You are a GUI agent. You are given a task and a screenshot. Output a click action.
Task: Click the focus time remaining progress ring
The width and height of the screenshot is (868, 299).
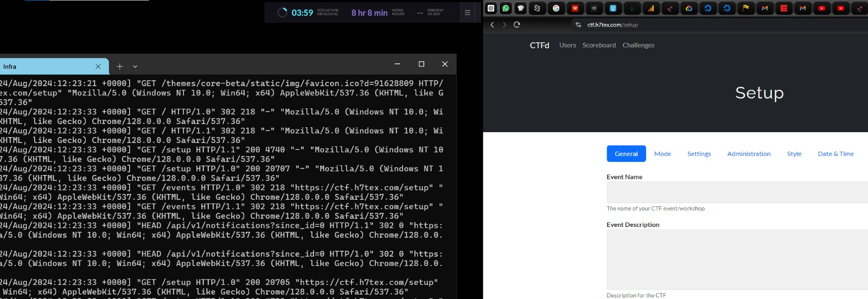click(282, 12)
